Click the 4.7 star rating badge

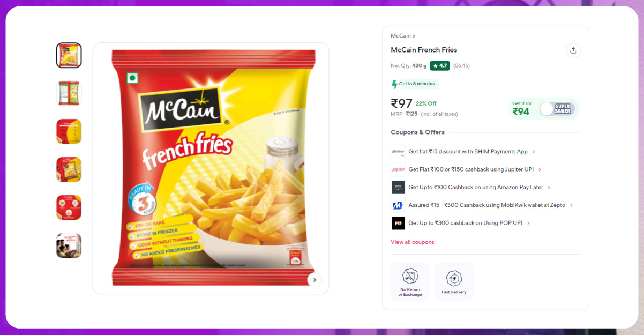pyautogui.click(x=440, y=66)
